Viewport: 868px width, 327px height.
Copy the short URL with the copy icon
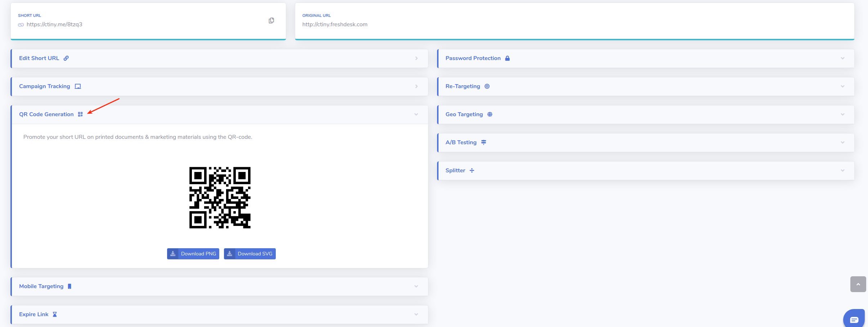click(x=271, y=21)
